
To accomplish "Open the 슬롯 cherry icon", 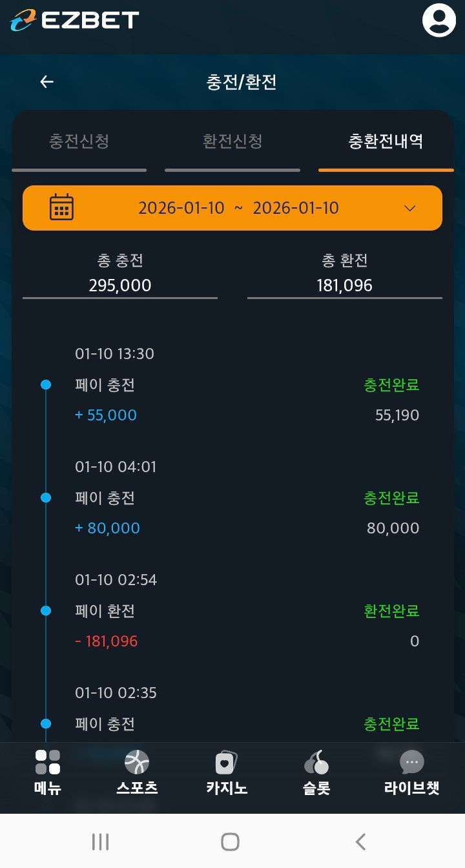I will coord(316,763).
